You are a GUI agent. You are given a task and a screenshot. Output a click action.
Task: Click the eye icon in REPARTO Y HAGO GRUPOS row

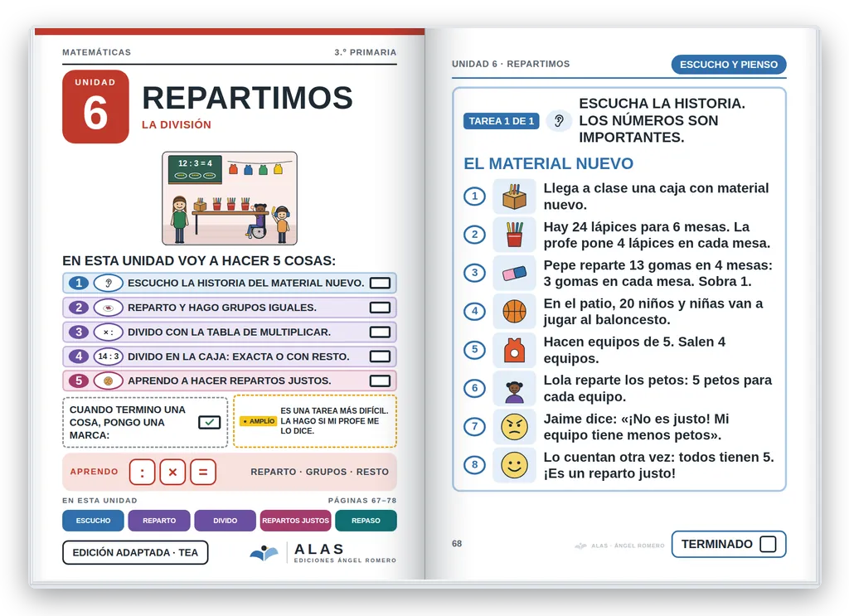coord(109,308)
